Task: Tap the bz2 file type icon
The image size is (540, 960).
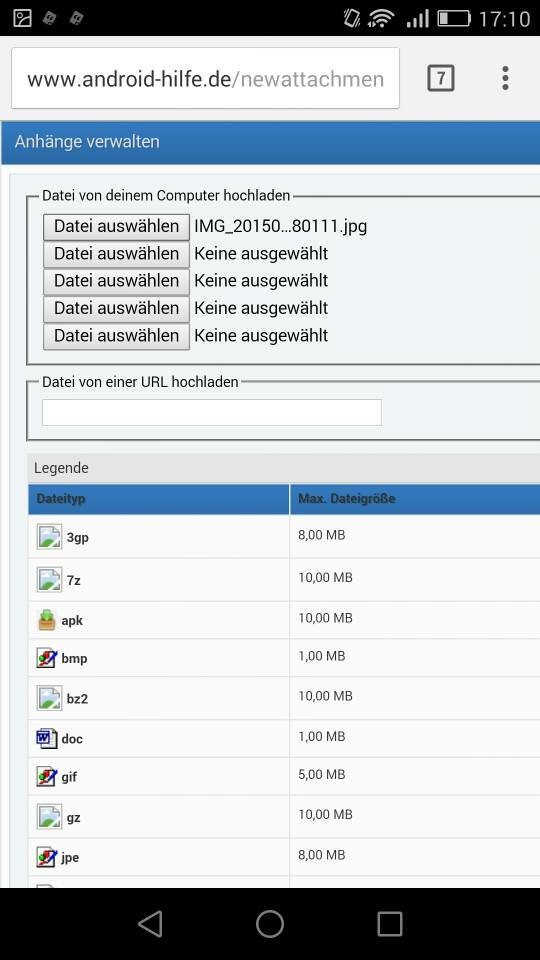Action: coord(49,698)
